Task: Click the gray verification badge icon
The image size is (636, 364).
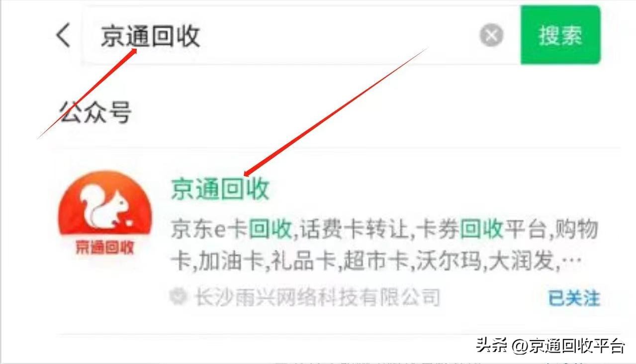Action: (x=177, y=297)
